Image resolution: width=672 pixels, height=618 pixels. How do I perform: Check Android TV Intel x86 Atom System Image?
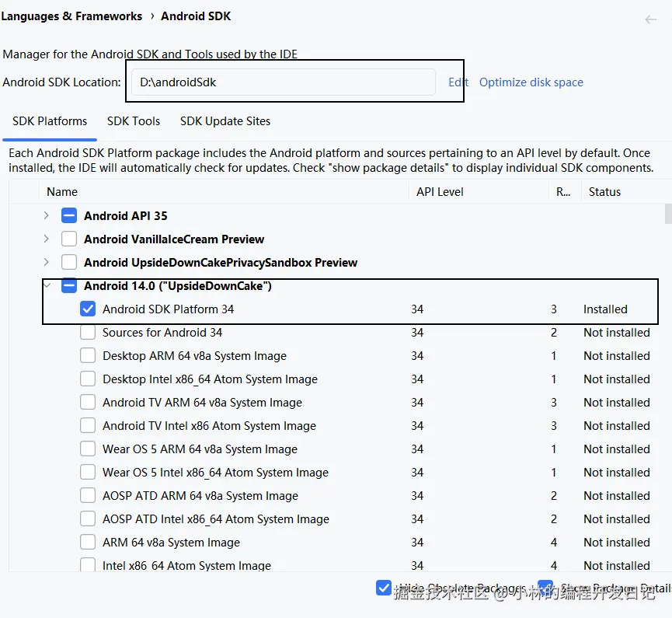88,425
